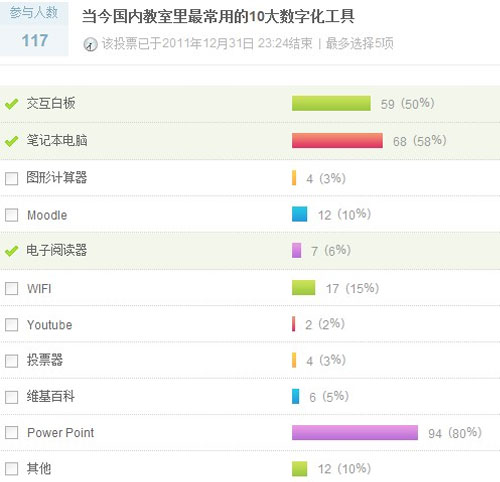Click the 94 (80%) vote count text
Viewport: 500px width, 482px height.
[x=455, y=433]
